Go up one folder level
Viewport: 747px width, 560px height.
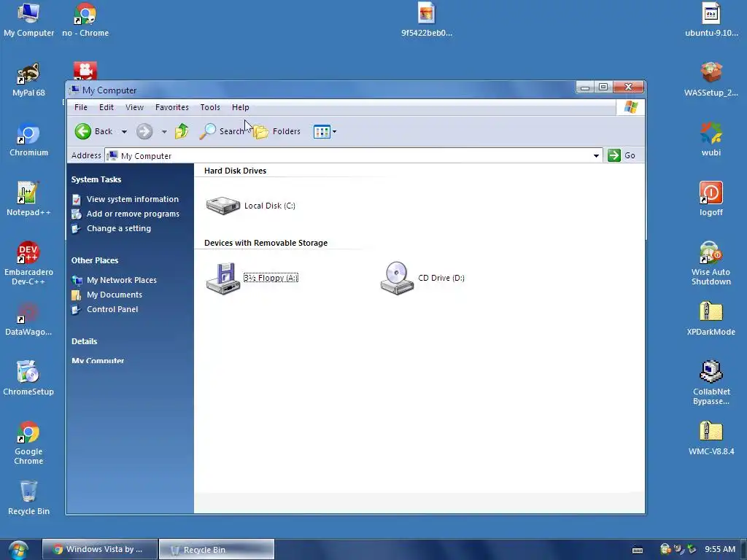click(x=182, y=131)
